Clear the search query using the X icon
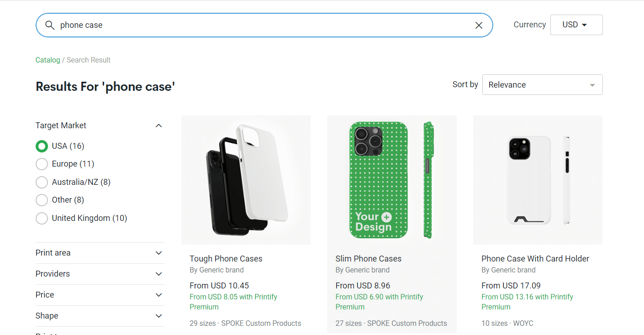Image resolution: width=644 pixels, height=335 pixels. point(478,25)
